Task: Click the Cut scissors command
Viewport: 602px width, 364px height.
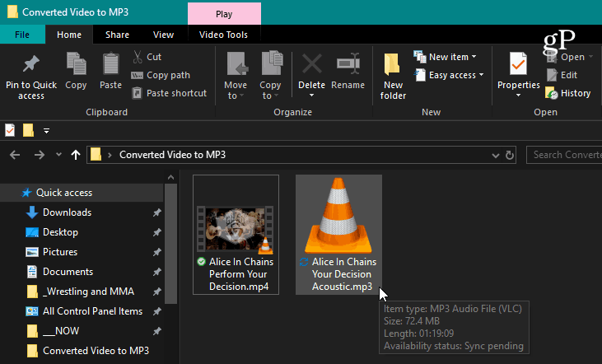Action: [147, 57]
